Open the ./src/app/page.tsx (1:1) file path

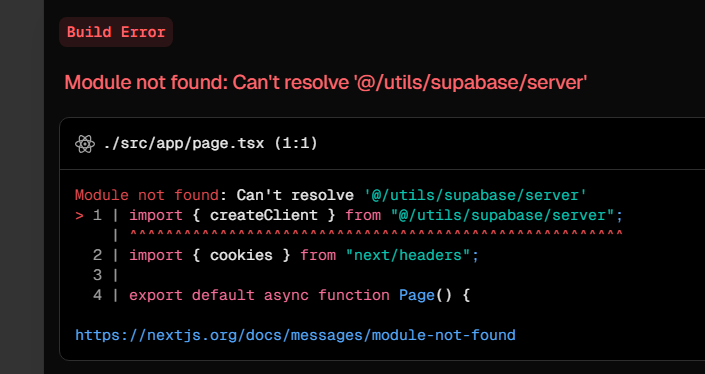click(210, 143)
